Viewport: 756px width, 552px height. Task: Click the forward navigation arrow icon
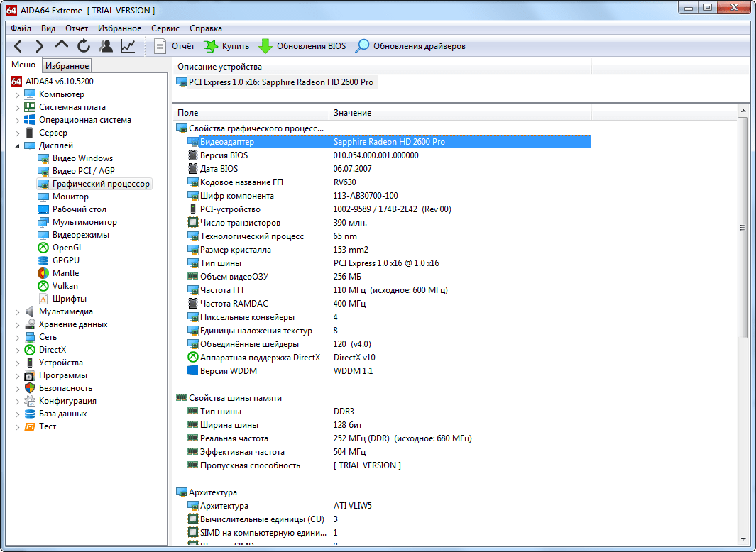pyautogui.click(x=40, y=46)
